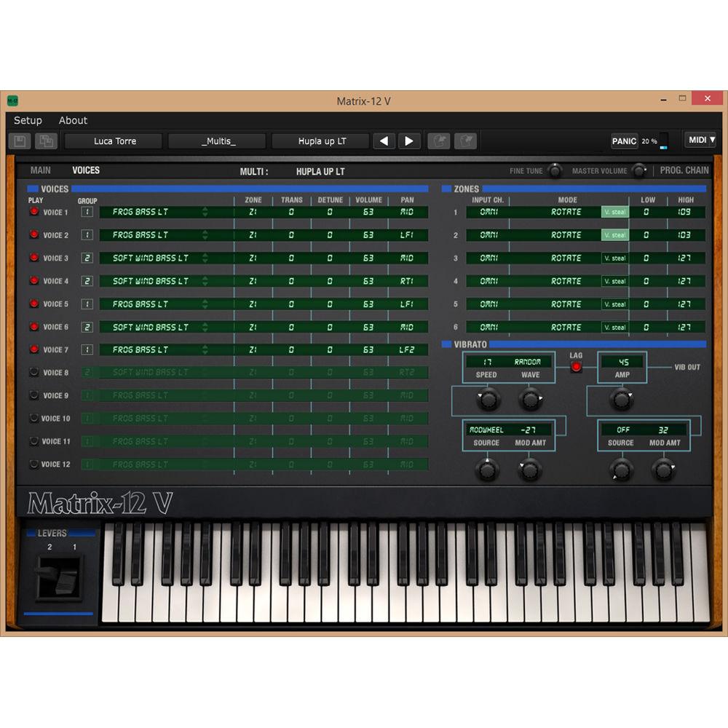728x728 pixels.
Task: Open the Setup menu
Action: click(x=28, y=120)
